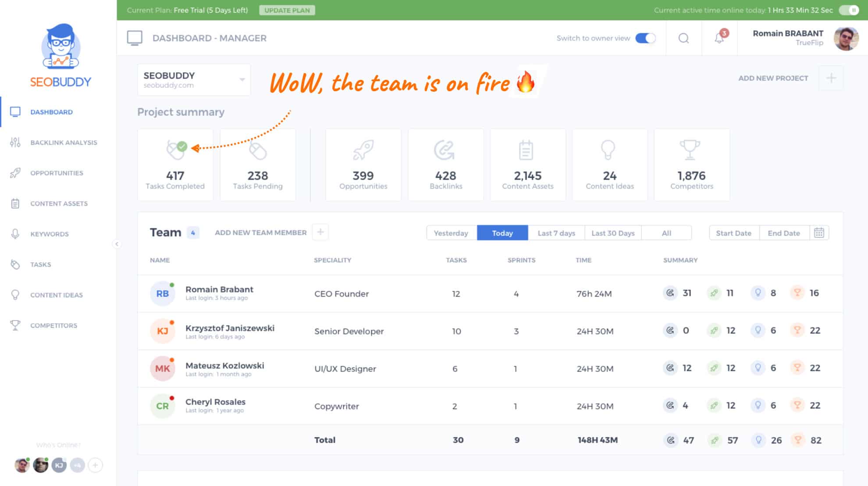Image resolution: width=868 pixels, height=486 pixels.
Task: Click the ADD NEW TEAM MEMBER button
Action: click(x=260, y=232)
